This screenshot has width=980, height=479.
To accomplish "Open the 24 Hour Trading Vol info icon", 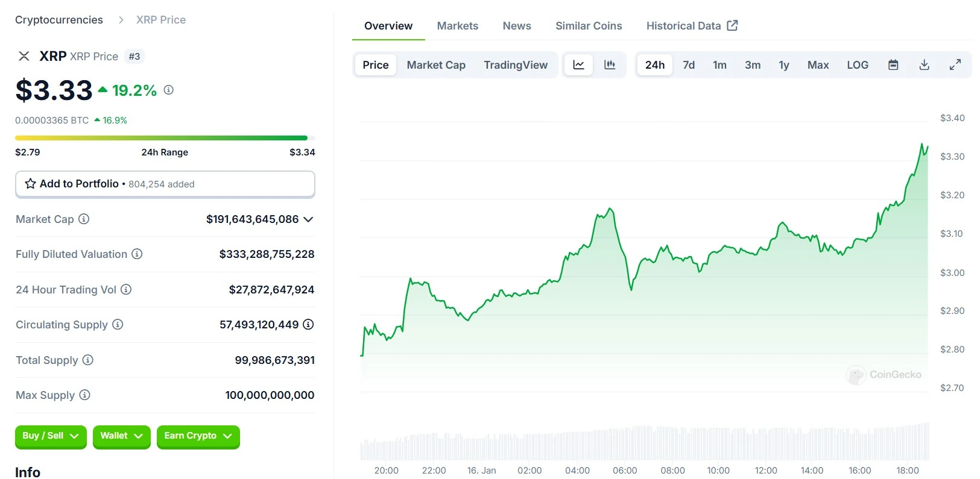I will [126, 290].
